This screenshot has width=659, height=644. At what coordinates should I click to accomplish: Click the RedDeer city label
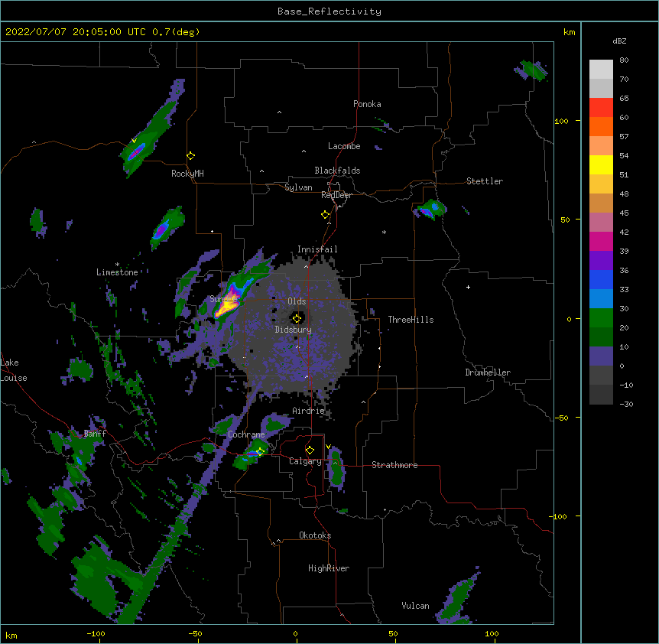tap(336, 195)
